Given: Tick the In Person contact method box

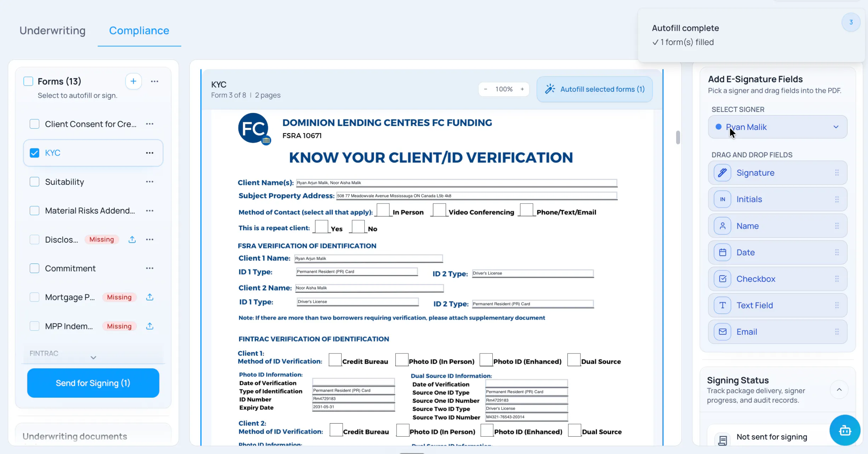Looking at the screenshot, I should coord(383,210).
